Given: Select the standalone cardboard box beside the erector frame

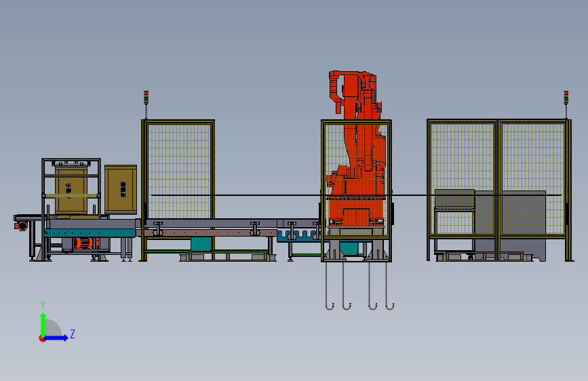Looking at the screenshot, I should pos(121,190).
